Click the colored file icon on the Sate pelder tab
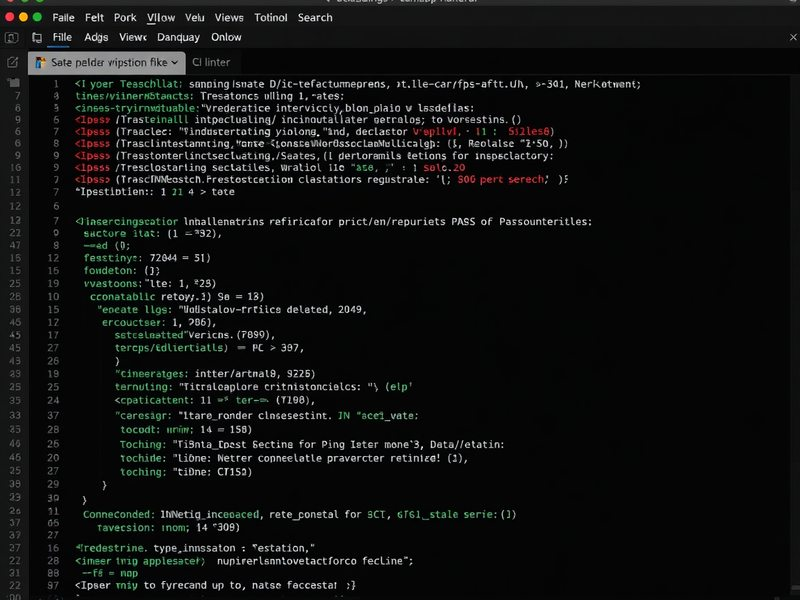 click(x=40, y=63)
